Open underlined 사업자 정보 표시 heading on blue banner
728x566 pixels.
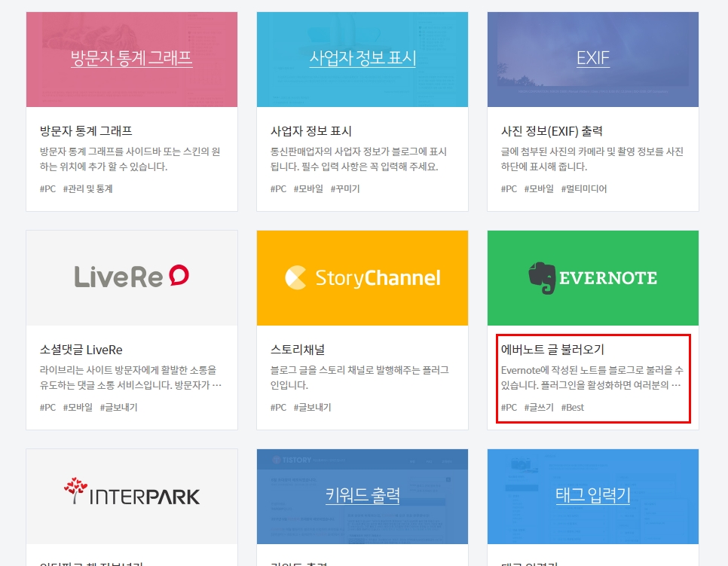[x=362, y=58]
